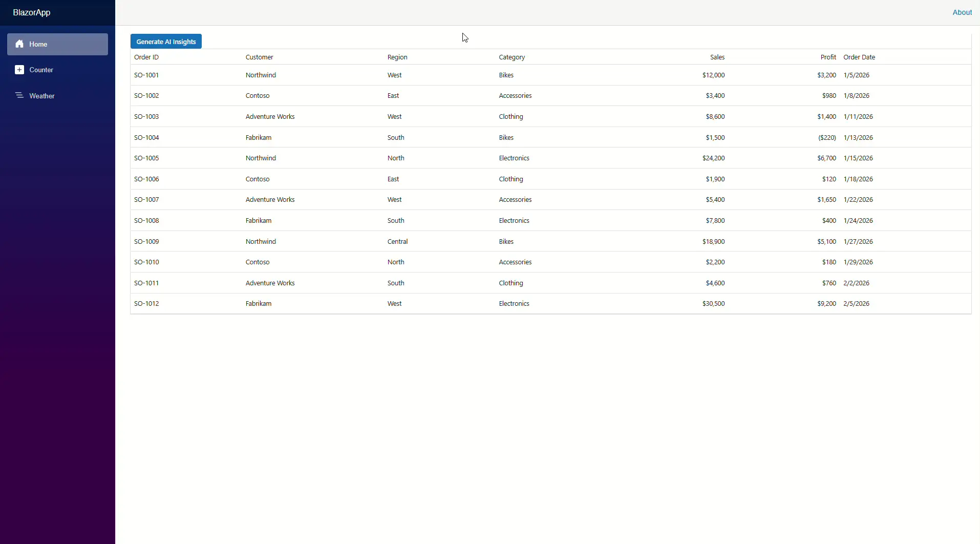
Task: Click the Home house icon in sidebar
Action: 19,44
